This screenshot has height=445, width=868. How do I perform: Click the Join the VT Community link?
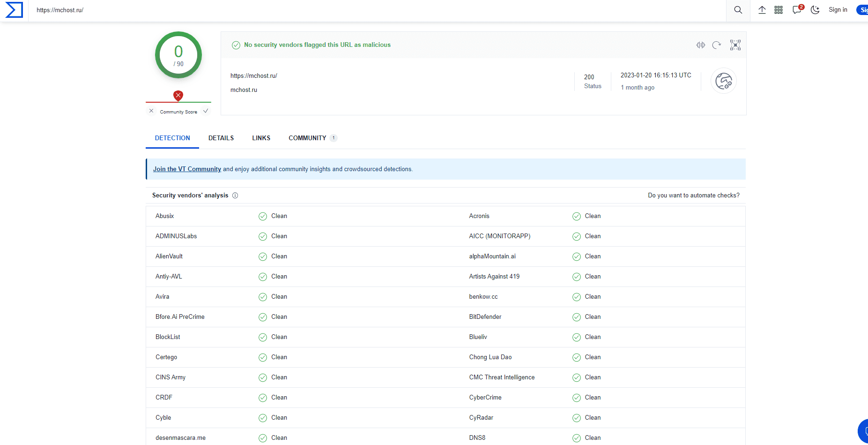tap(187, 169)
